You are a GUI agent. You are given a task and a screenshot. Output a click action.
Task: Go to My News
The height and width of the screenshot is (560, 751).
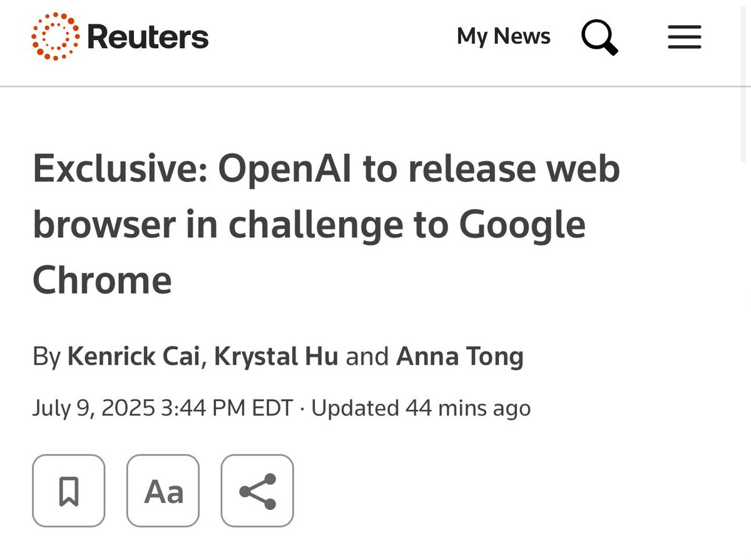504,36
